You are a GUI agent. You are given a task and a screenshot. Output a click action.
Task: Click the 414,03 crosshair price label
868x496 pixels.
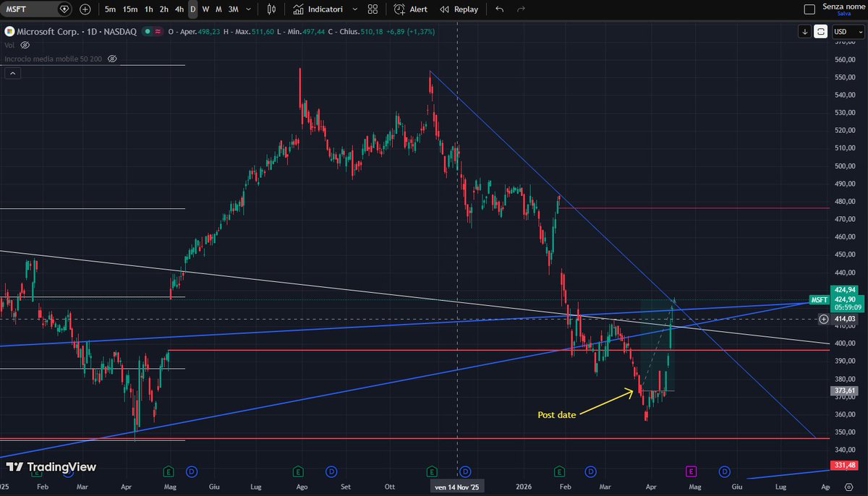pos(845,319)
